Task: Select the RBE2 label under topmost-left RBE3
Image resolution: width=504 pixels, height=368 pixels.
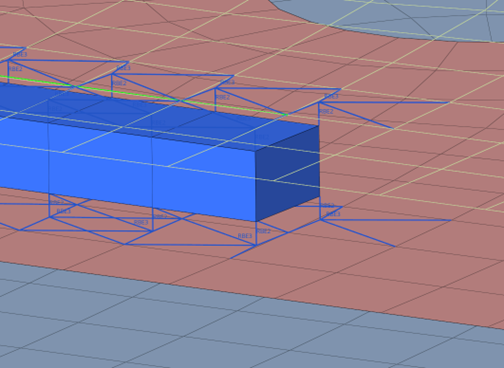Action: point(15,69)
